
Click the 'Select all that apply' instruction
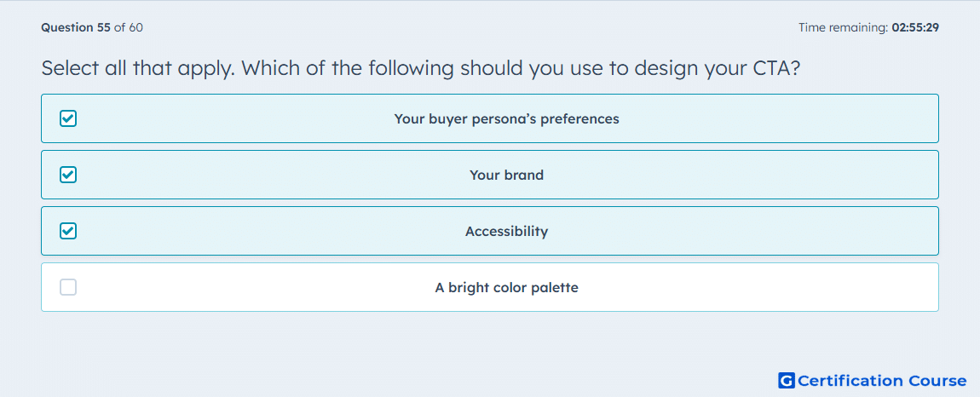coord(138,68)
